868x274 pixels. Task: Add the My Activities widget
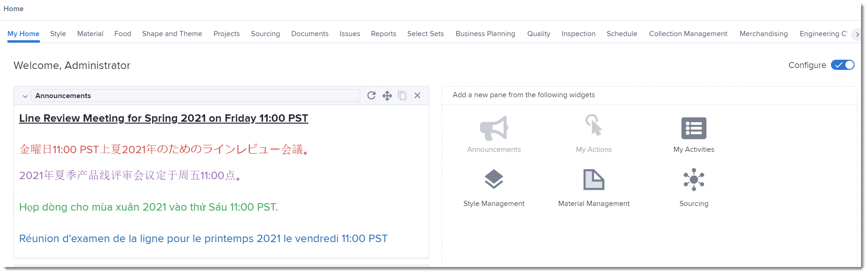point(693,129)
